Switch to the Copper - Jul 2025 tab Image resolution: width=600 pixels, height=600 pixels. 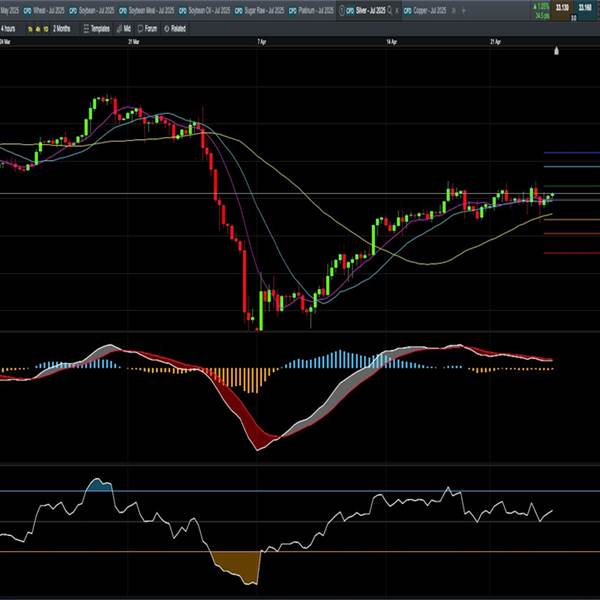tap(425, 10)
